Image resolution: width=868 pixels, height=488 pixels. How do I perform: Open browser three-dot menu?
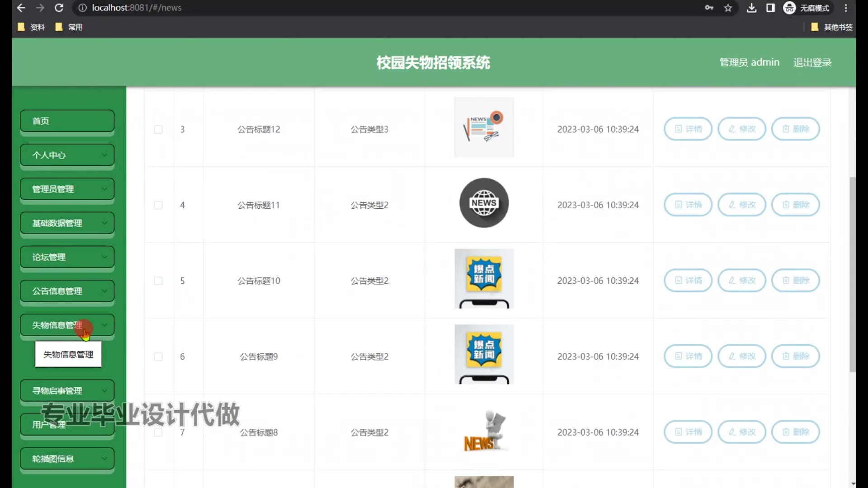tap(846, 8)
